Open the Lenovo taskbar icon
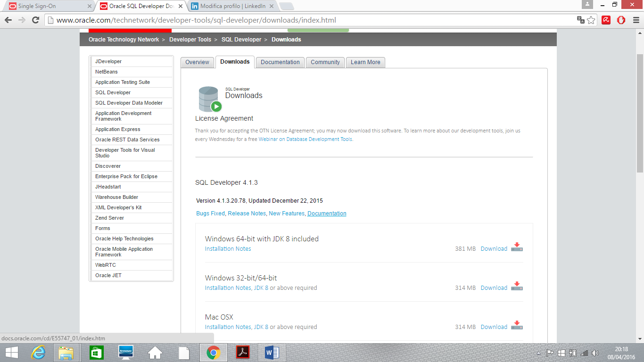Viewport: 644px width, 362px height. pos(126,353)
